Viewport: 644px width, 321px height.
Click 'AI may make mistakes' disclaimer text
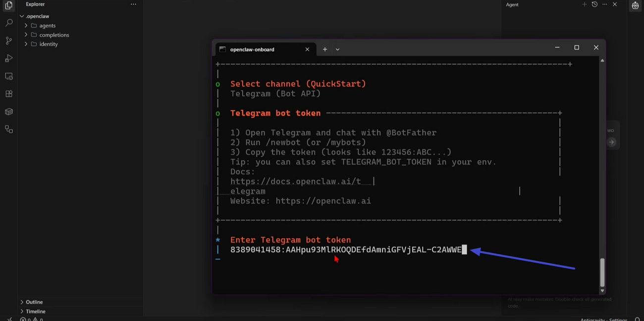tap(559, 303)
